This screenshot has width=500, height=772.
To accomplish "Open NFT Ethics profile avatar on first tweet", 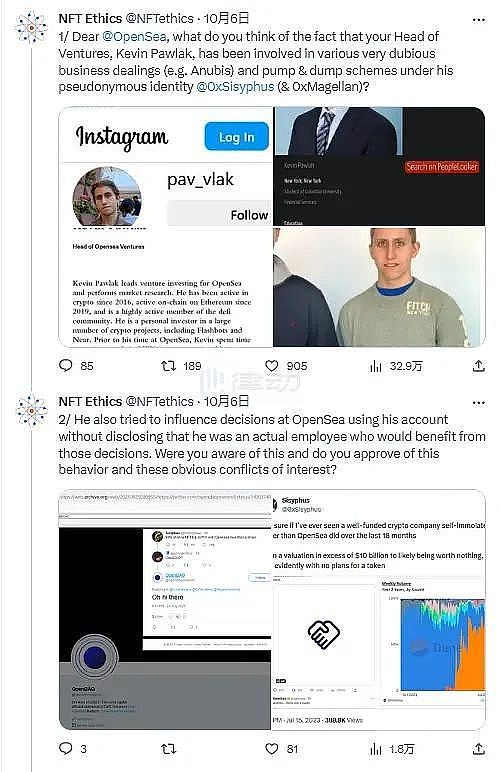I will point(31,28).
